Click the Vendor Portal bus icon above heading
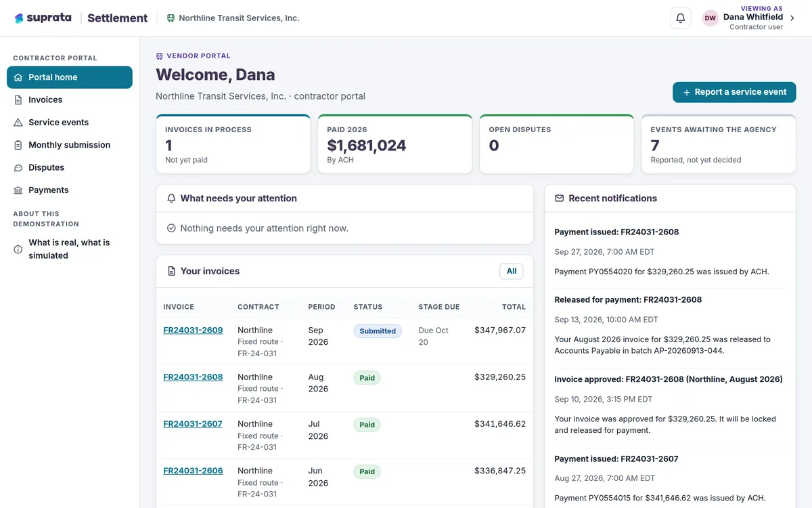This screenshot has height=508, width=812. 160,56
